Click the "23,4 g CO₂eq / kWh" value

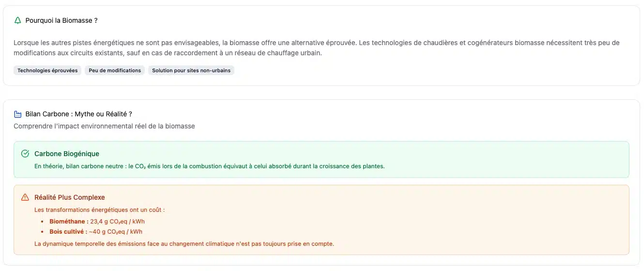click(117, 222)
